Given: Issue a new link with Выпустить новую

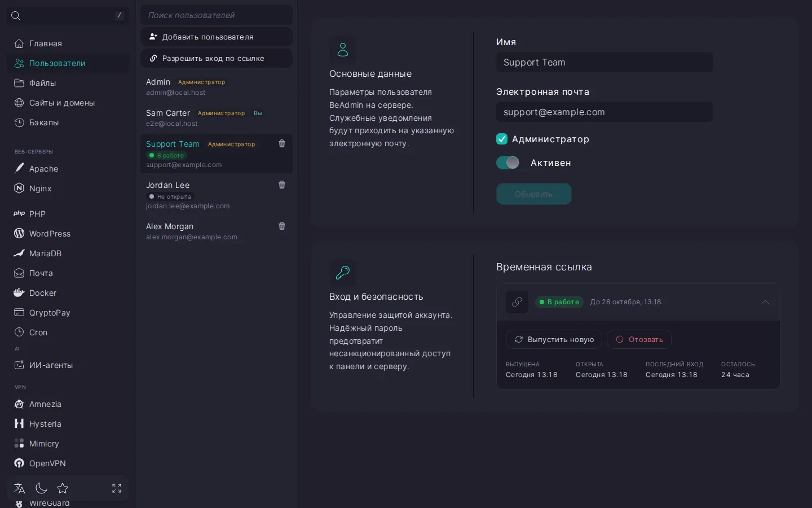Looking at the screenshot, I should [554, 339].
